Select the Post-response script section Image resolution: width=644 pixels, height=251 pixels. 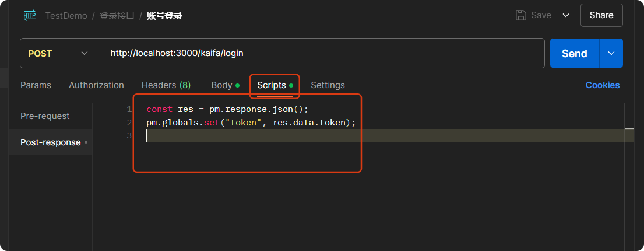[x=51, y=142]
